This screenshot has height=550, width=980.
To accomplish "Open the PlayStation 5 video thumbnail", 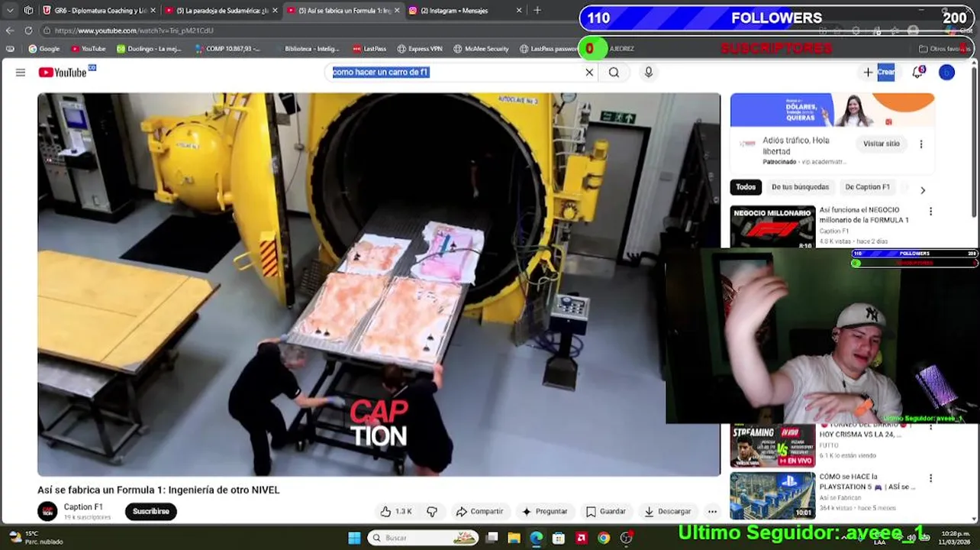I will (x=772, y=495).
